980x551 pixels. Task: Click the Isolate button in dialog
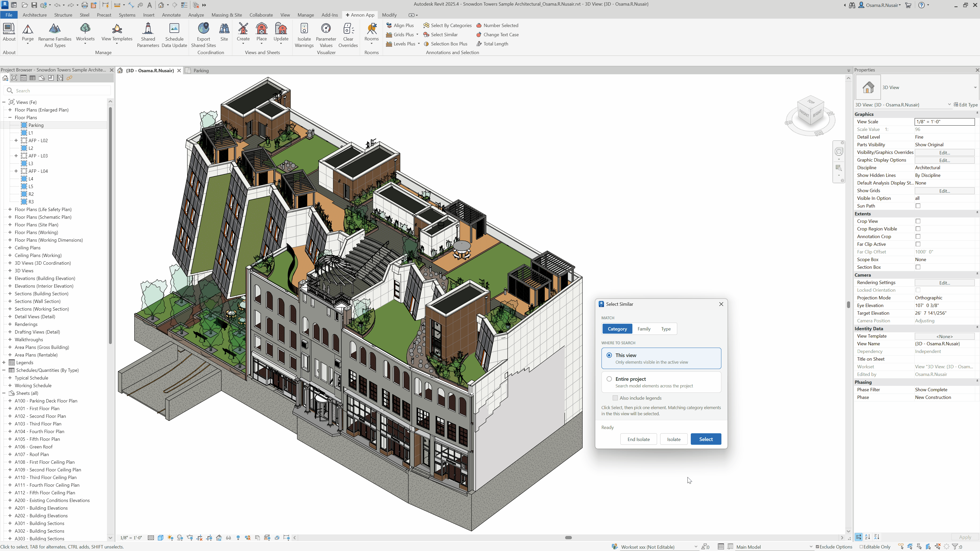pos(673,439)
